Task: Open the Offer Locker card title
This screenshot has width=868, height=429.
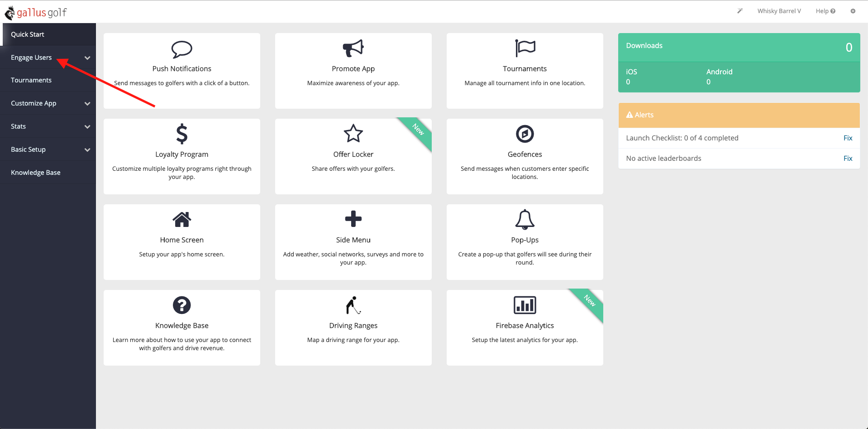Action: (x=353, y=154)
